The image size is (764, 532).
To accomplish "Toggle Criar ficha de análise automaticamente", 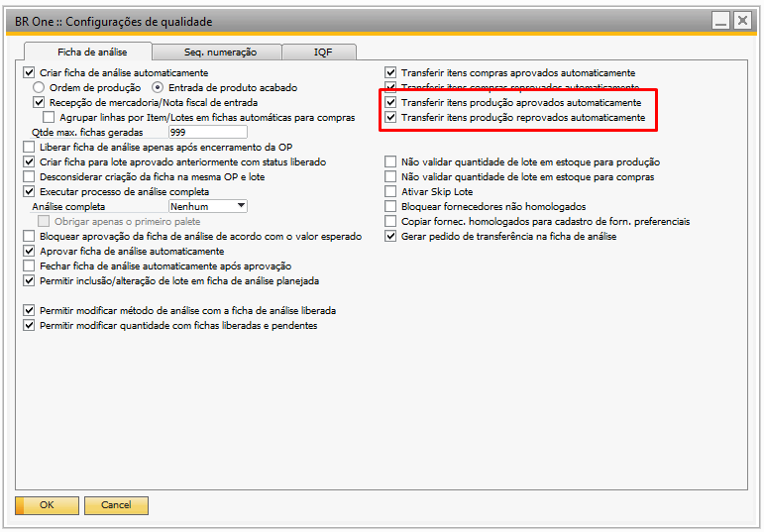I will pos(30,72).
